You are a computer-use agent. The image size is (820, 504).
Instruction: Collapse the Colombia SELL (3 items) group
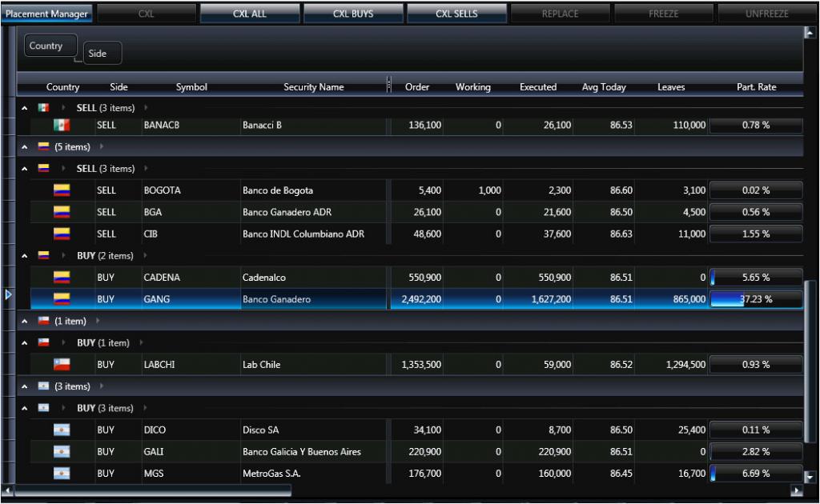pos(25,169)
